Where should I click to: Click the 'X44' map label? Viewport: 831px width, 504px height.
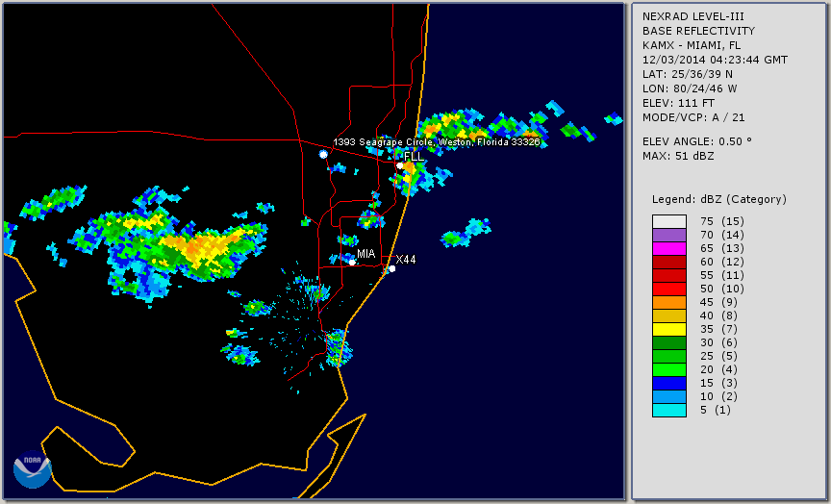(406, 259)
